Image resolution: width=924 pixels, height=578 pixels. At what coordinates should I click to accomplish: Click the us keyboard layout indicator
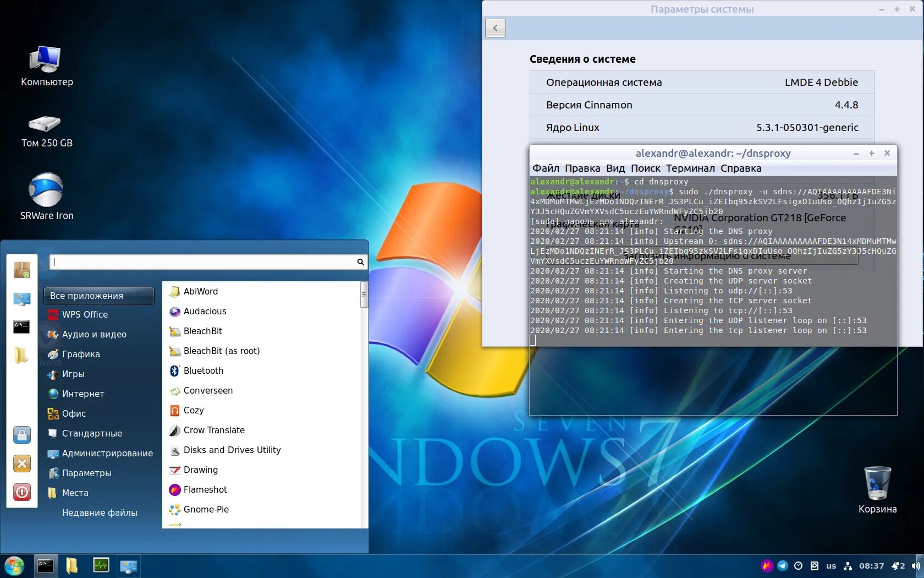(831, 566)
